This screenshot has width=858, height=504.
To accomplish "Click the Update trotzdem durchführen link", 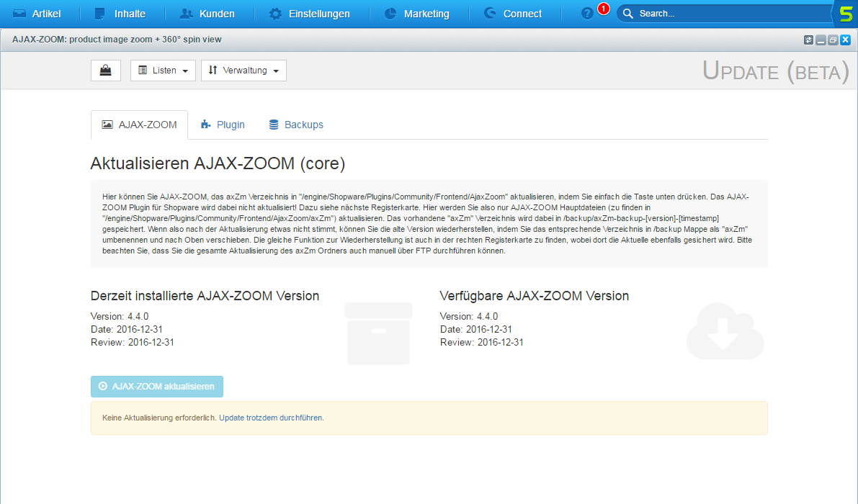I will [x=270, y=418].
